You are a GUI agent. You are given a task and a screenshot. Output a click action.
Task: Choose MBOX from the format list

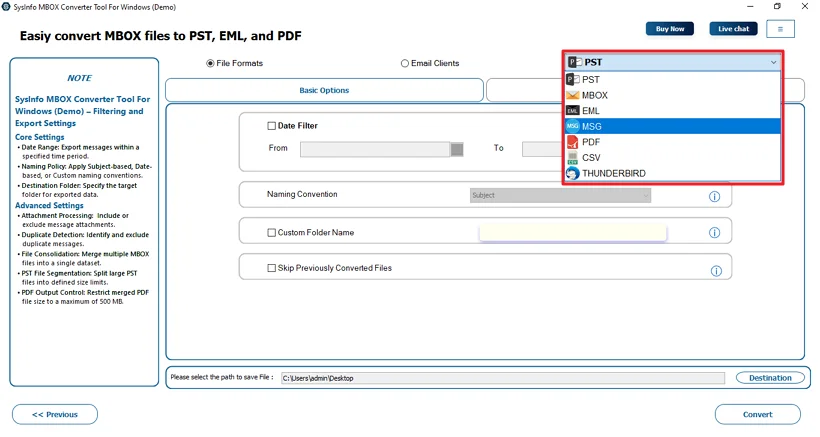pos(673,95)
